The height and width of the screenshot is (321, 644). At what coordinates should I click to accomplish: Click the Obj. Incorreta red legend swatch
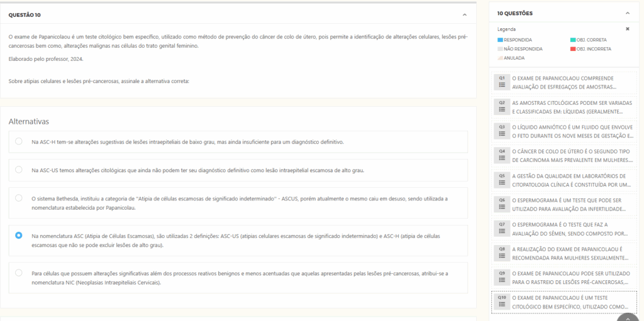[572, 48]
